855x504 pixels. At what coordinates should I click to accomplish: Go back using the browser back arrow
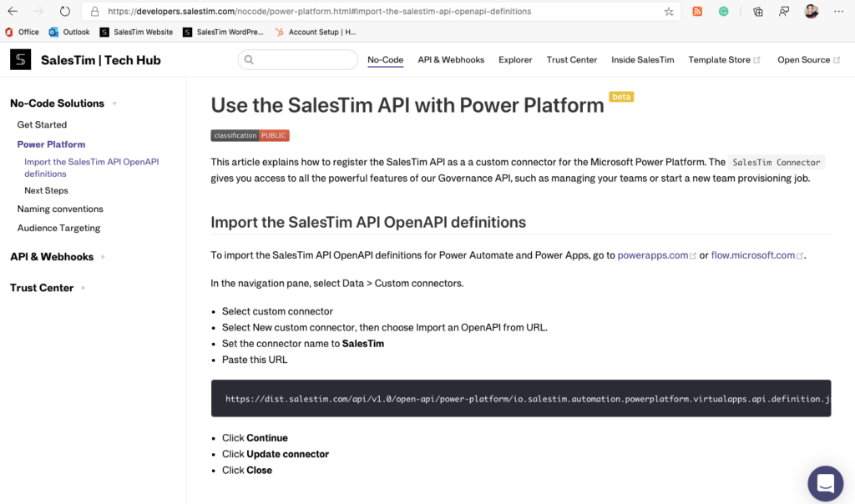(x=12, y=11)
